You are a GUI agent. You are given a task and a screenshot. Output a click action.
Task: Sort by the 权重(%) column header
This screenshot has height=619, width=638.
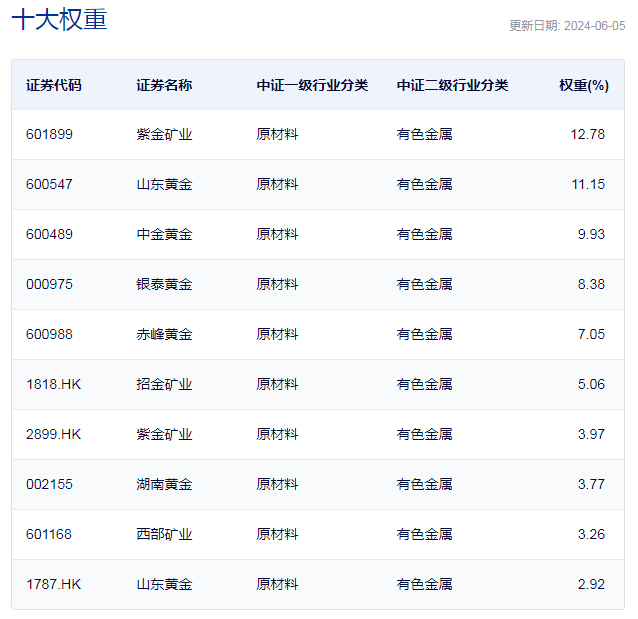click(x=583, y=85)
